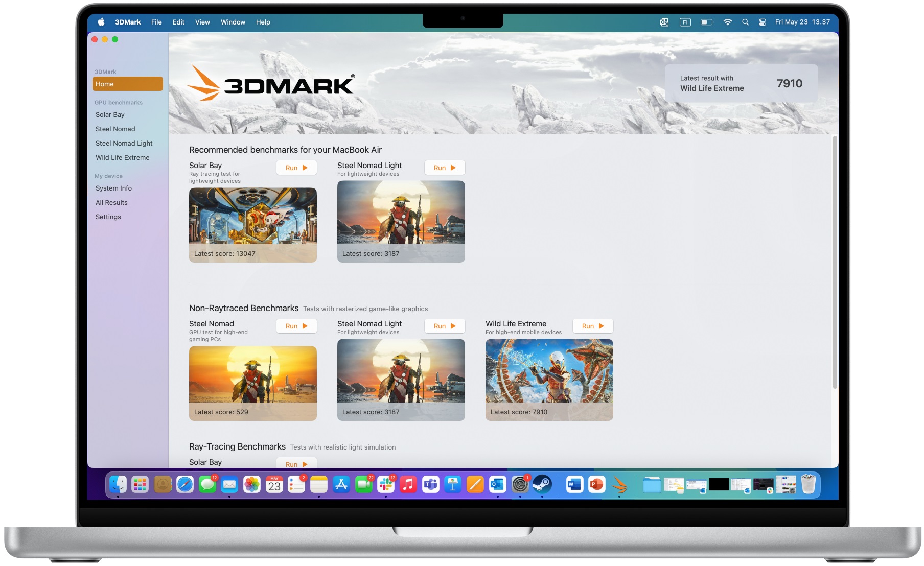924x566 pixels.
Task: Open Mail app in the Dock
Action: [x=229, y=484]
